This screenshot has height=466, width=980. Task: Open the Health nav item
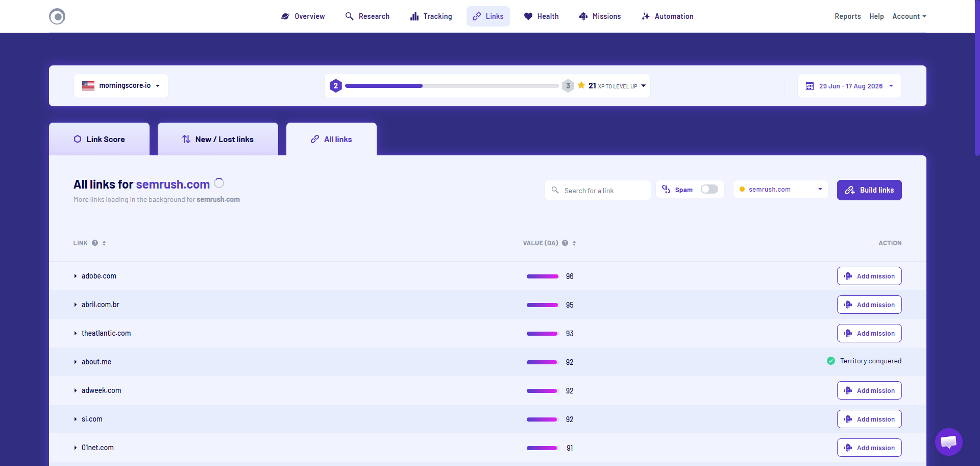(542, 16)
